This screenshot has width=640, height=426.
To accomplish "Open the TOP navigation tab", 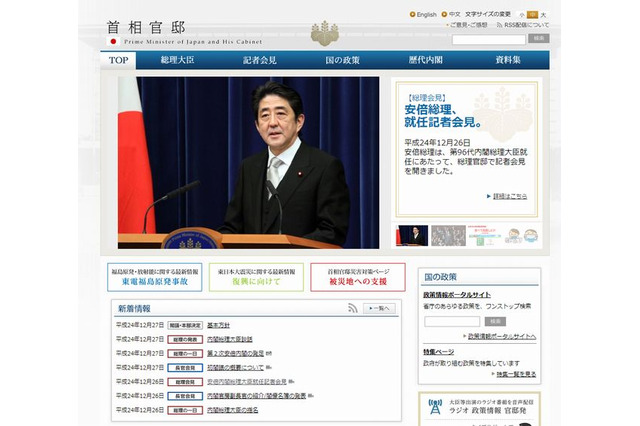I will pyautogui.click(x=118, y=60).
